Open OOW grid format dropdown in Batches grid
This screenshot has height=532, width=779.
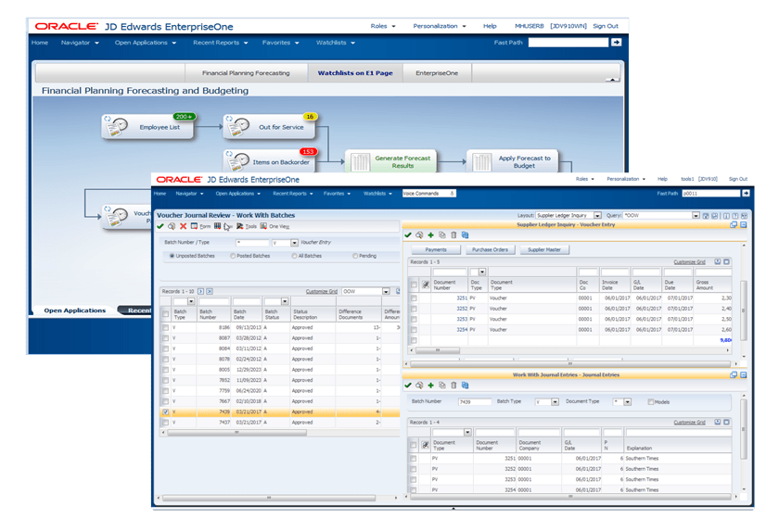[x=386, y=292]
